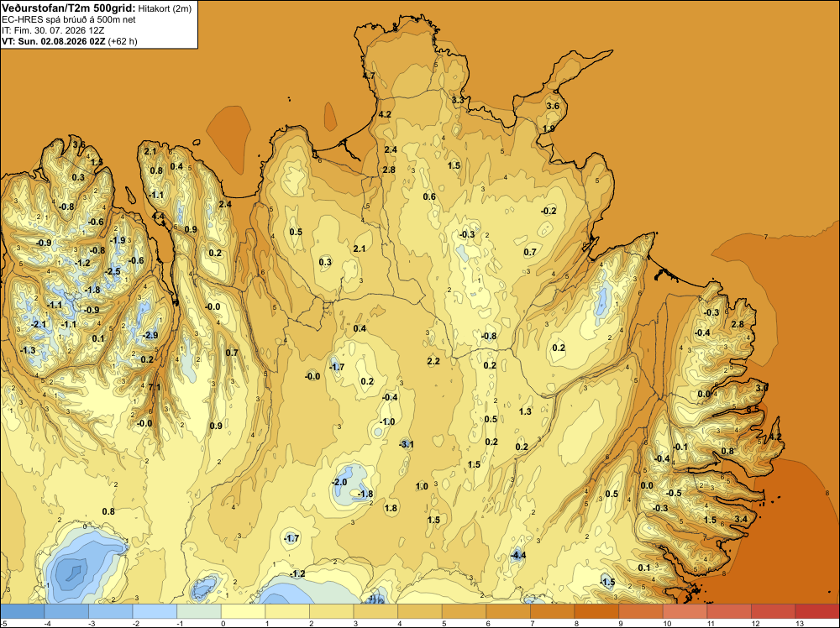The image size is (840, 628).
Task: Select the -3.1 temperature reading
Action: (x=407, y=444)
